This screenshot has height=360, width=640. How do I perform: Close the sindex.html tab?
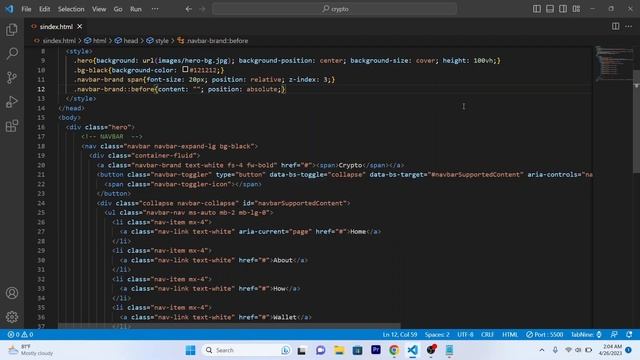[x=80, y=27]
